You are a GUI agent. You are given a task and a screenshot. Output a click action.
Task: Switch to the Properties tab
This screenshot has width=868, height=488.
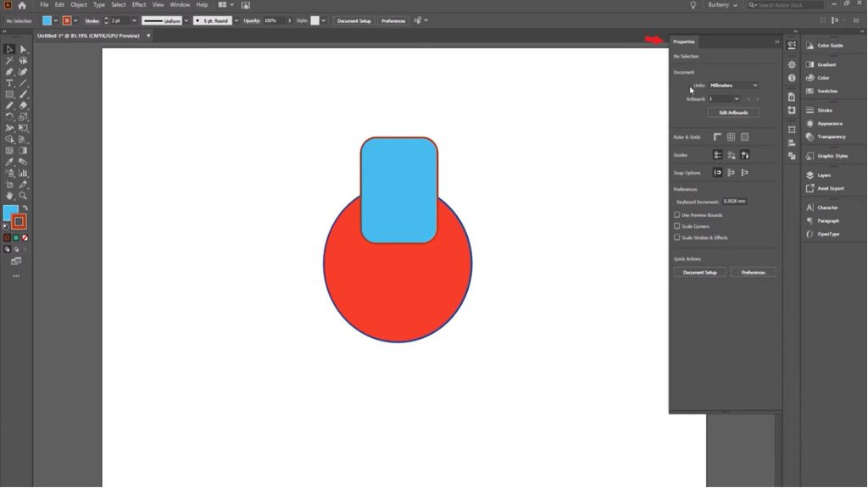click(684, 42)
